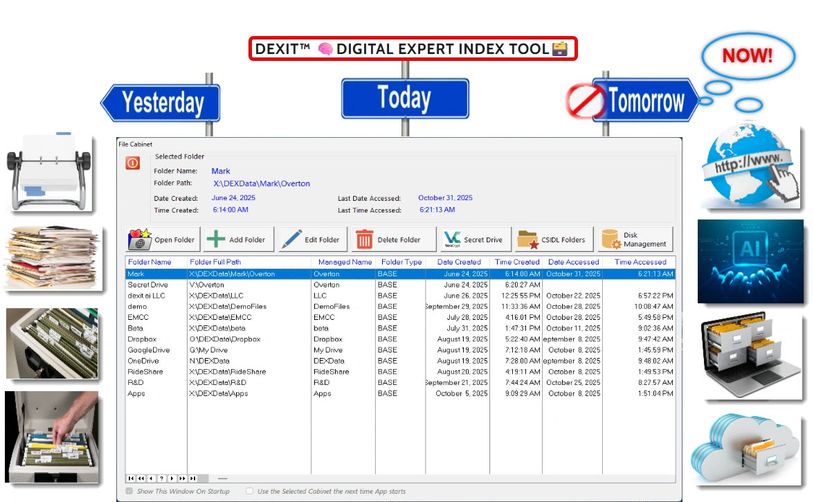Open Folder using the toolbar button
This screenshot has width=814, height=502.
[162, 240]
